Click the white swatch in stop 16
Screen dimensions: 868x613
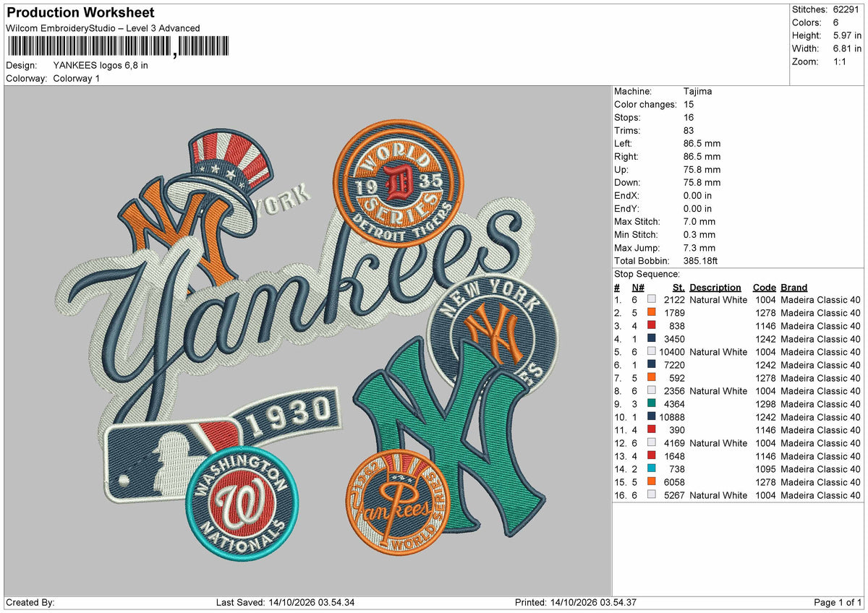tap(652, 495)
